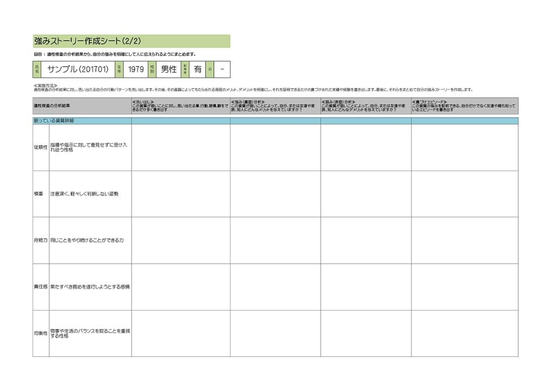Click the 洗い出し cell in 均衡性 row
This screenshot has width=555, height=392.
pos(181,334)
